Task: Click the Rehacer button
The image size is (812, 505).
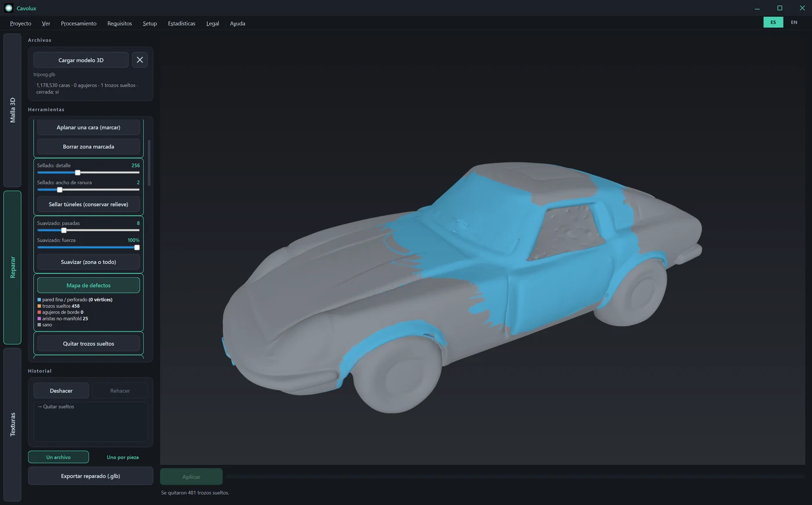Action: point(120,391)
